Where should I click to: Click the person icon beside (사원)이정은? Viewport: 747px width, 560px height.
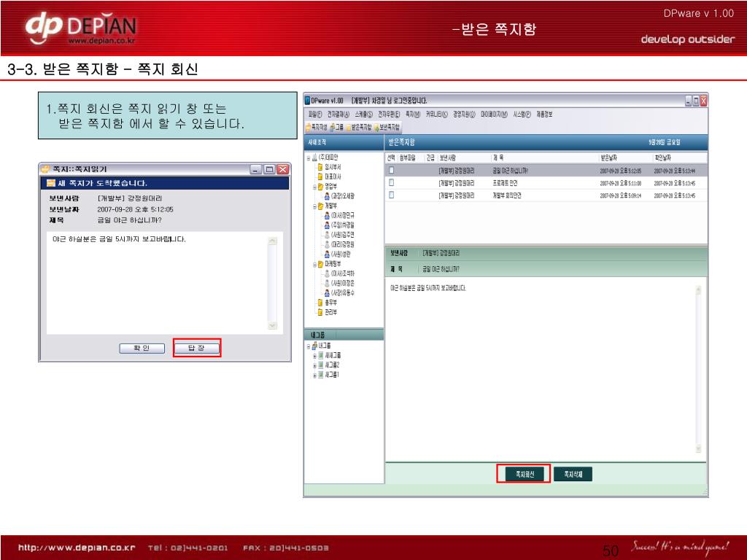tap(327, 283)
